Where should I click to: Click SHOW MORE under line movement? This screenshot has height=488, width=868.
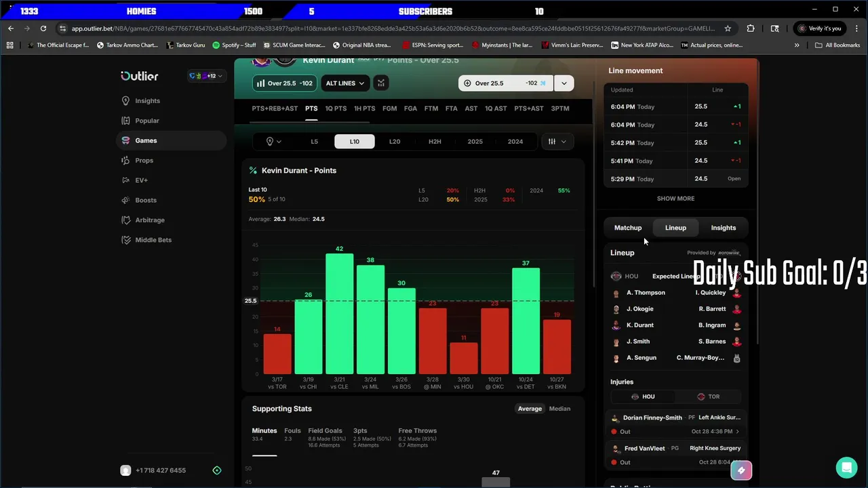tap(675, 199)
